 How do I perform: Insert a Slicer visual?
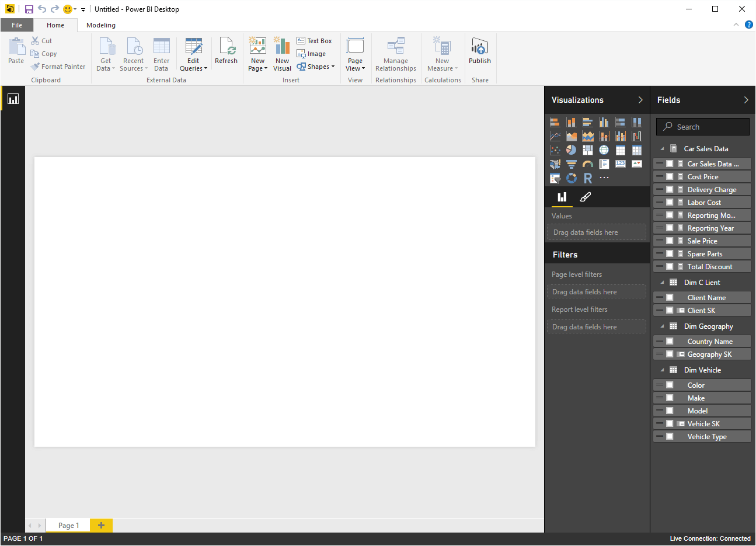point(555,178)
